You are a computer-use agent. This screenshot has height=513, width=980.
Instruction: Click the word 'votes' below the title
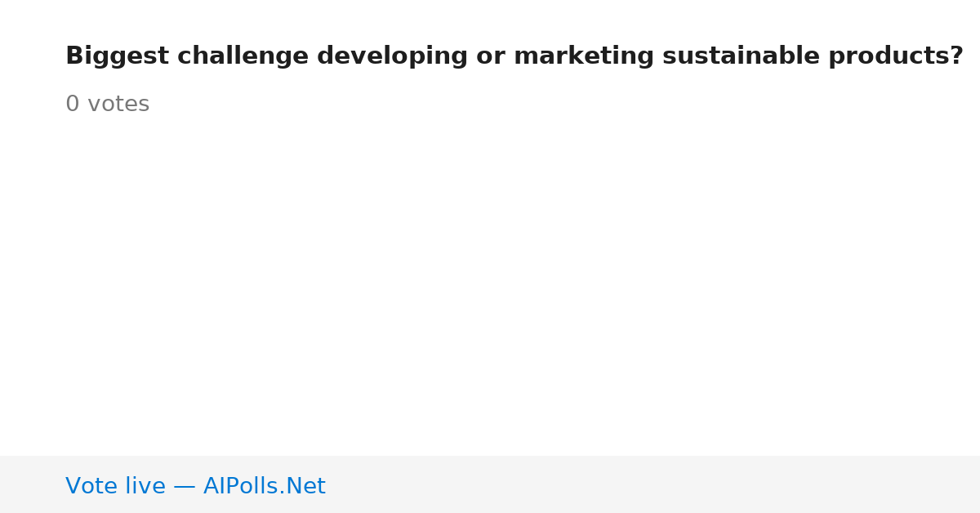tap(118, 105)
